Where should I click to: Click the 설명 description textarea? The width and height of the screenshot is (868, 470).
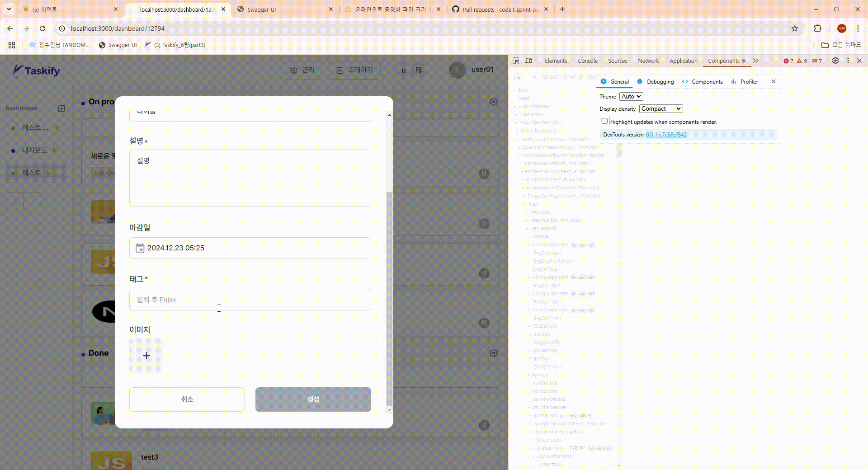[250, 178]
